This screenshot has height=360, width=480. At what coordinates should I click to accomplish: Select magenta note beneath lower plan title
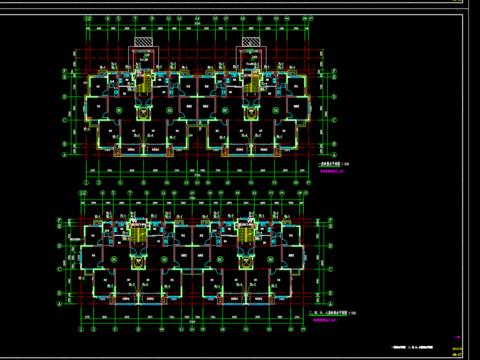point(325,320)
